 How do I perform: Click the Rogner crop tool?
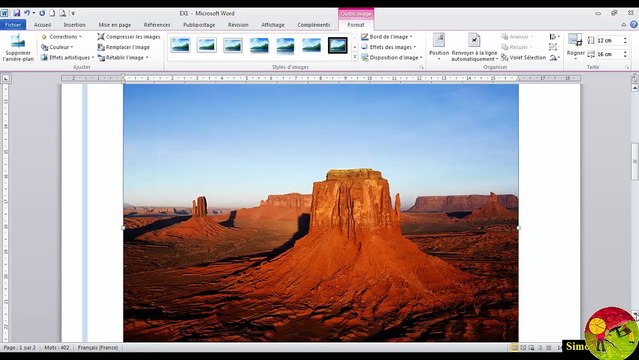(x=575, y=47)
